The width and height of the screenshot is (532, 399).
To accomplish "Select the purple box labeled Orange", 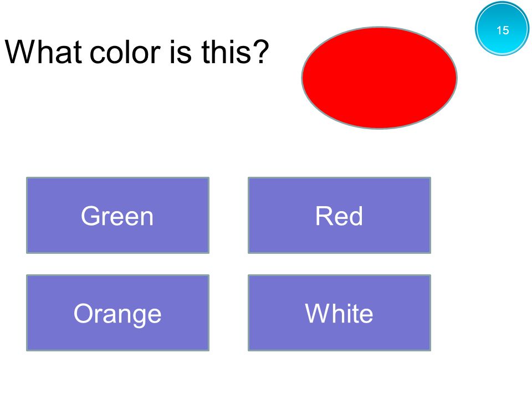I will [x=117, y=313].
